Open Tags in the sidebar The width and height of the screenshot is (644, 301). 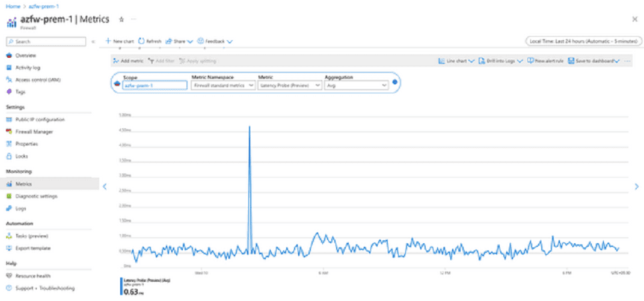click(20, 92)
